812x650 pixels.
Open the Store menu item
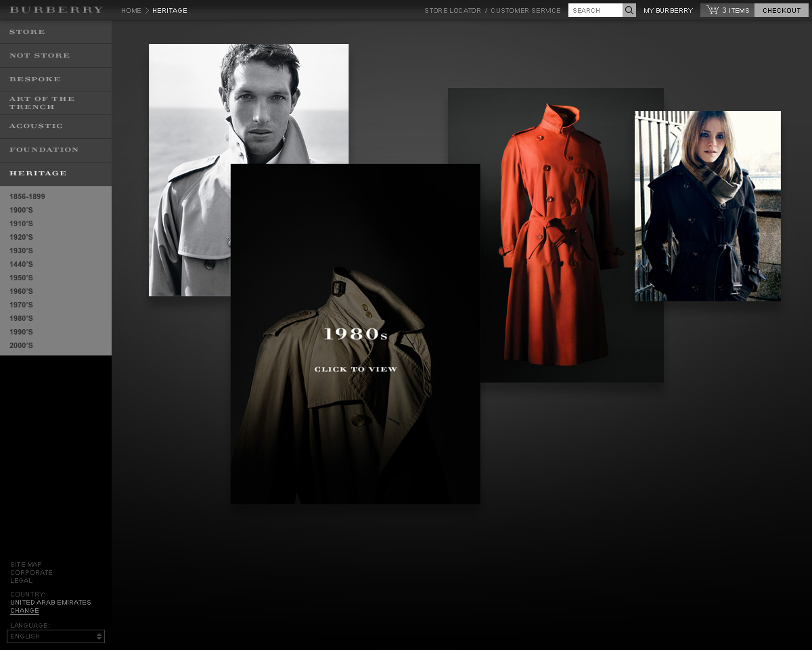28,32
